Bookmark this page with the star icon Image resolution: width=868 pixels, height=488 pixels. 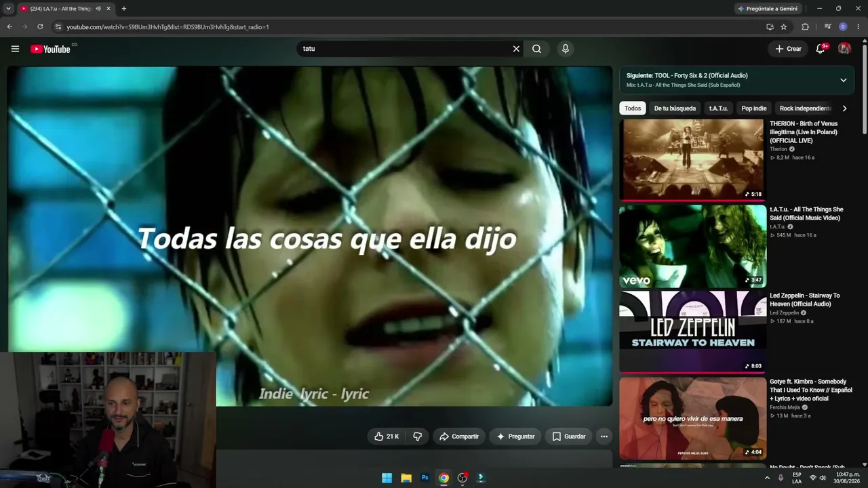pyautogui.click(x=784, y=27)
